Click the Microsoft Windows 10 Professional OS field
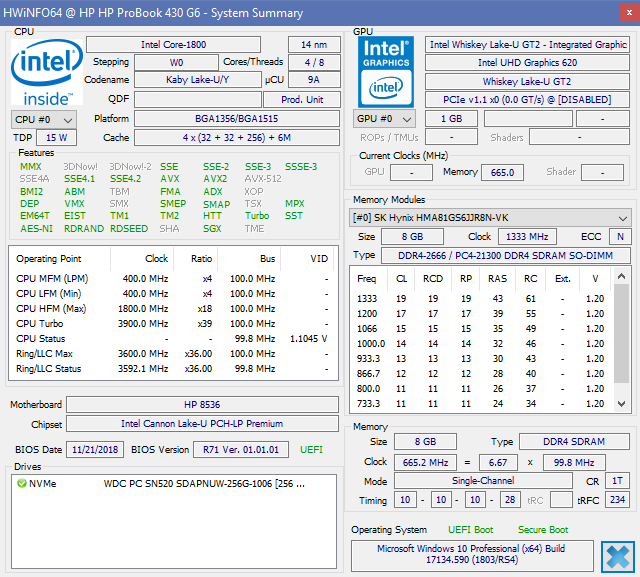 coord(472,556)
